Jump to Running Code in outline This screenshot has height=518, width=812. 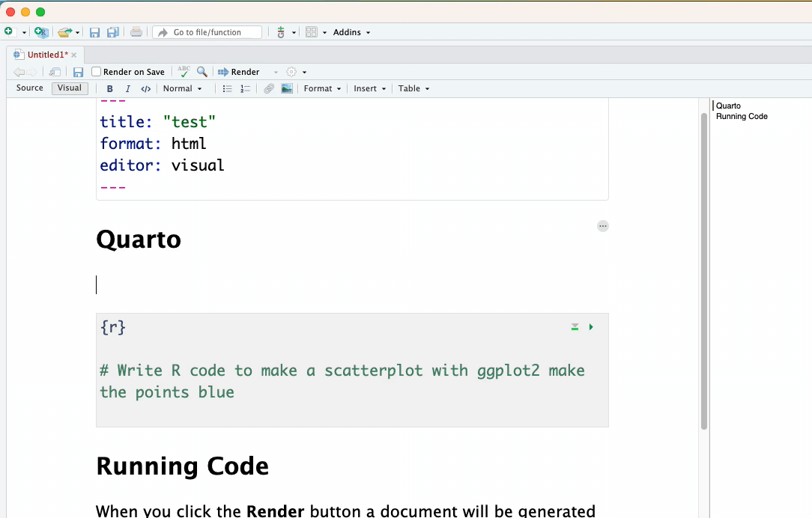742,117
